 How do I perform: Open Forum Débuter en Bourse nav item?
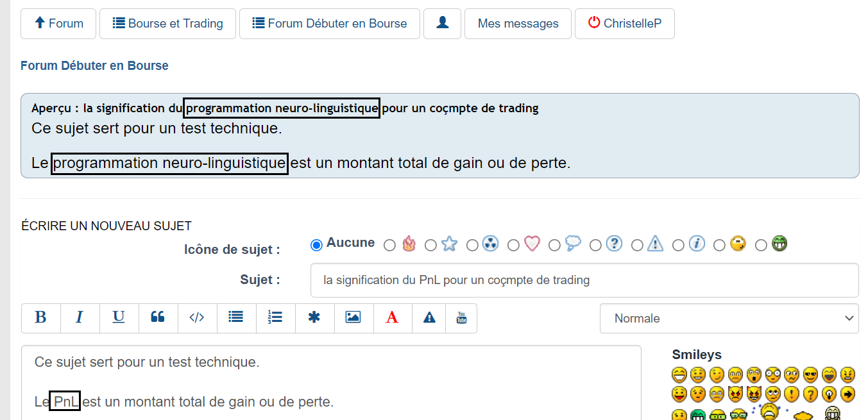pyautogui.click(x=330, y=24)
